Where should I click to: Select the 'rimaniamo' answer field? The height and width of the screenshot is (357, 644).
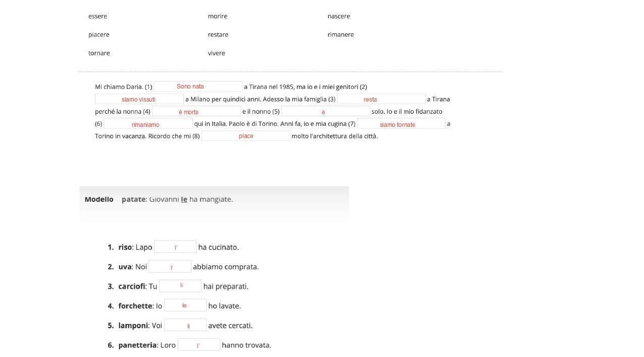pyautogui.click(x=148, y=124)
